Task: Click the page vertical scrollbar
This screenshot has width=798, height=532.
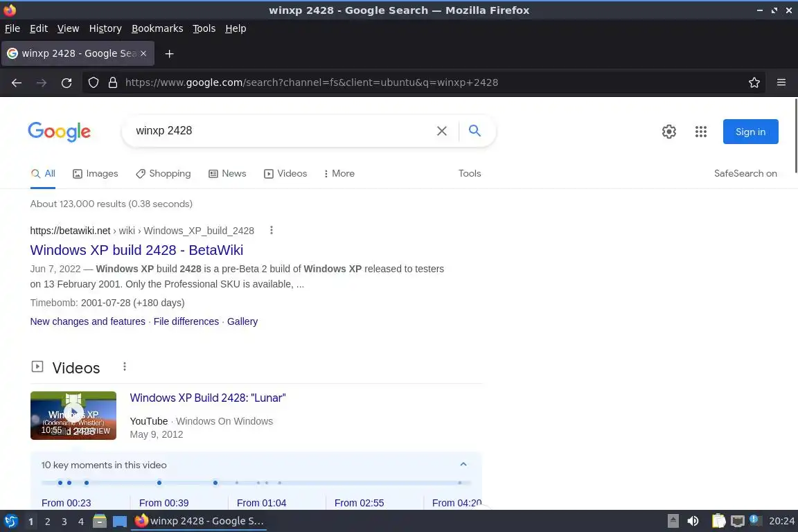Action: [795, 136]
